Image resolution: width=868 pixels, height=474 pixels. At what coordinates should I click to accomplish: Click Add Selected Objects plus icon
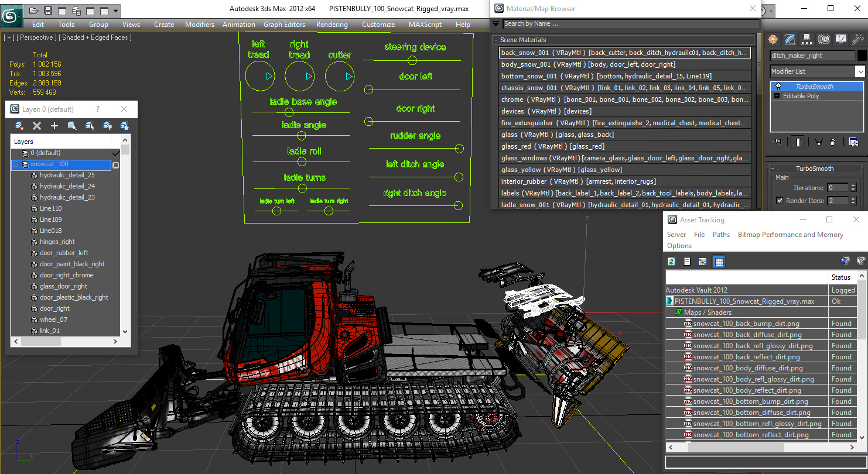54,126
